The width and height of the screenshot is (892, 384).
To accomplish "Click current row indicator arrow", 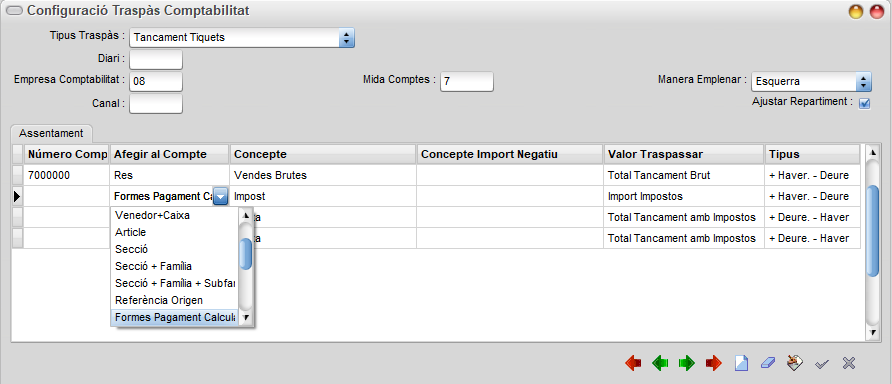I will (x=18, y=196).
